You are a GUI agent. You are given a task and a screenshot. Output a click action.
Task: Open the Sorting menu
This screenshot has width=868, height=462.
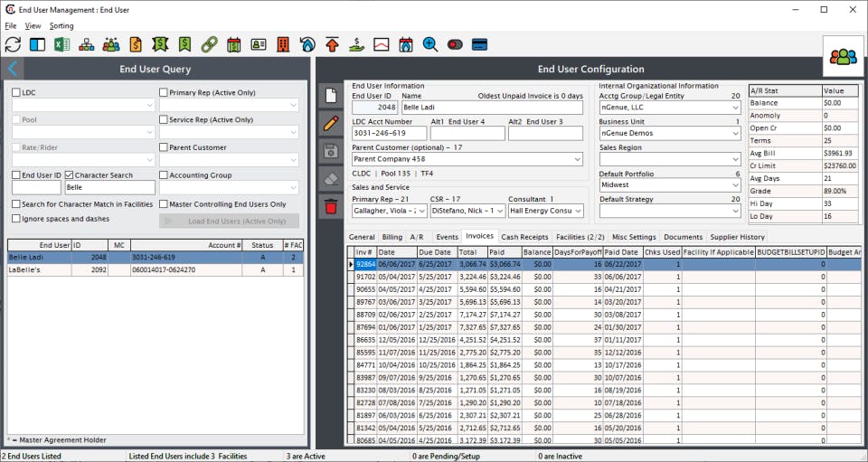pyautogui.click(x=61, y=25)
